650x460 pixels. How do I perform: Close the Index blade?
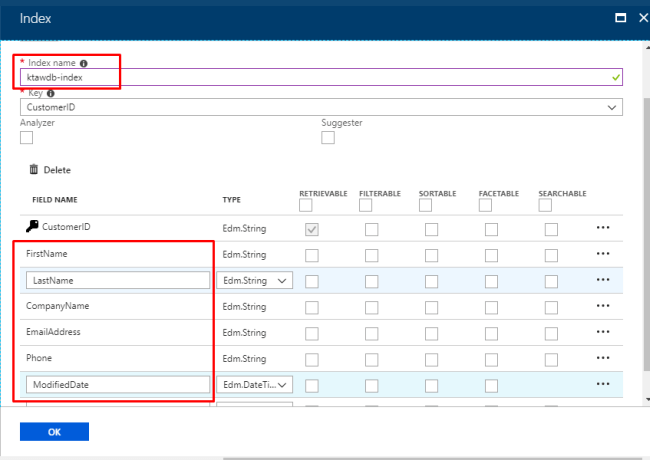click(643, 18)
